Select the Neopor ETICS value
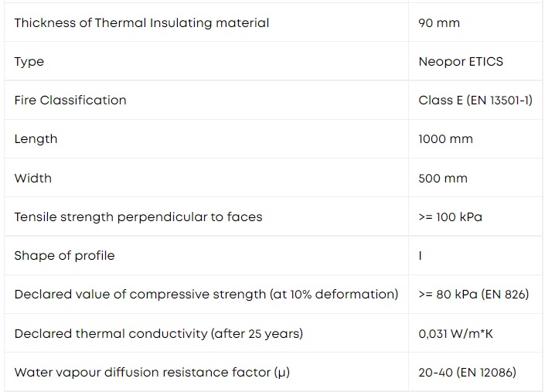This screenshot has height=392, width=545. [x=461, y=62]
